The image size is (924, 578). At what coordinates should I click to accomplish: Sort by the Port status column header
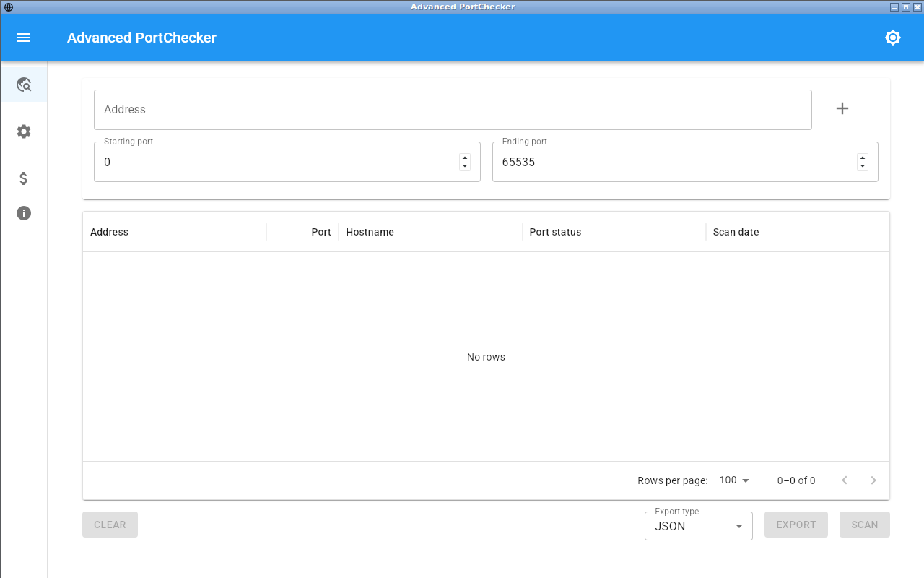tap(614, 232)
